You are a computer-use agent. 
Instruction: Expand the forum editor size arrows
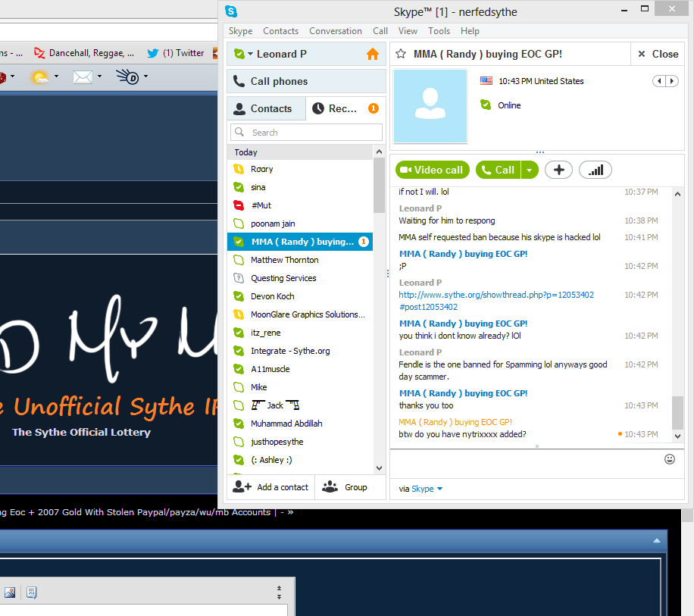point(279,592)
